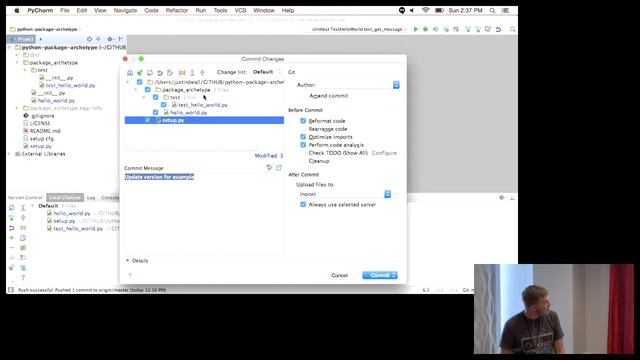This screenshot has height=360, width=640.
Task: Open the Commit button dropdown arrow
Action: click(394, 276)
